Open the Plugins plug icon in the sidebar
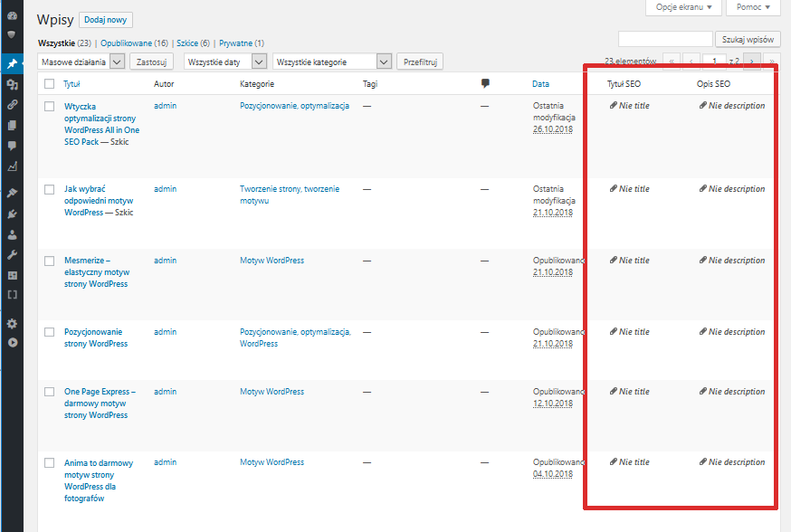 (x=12, y=214)
